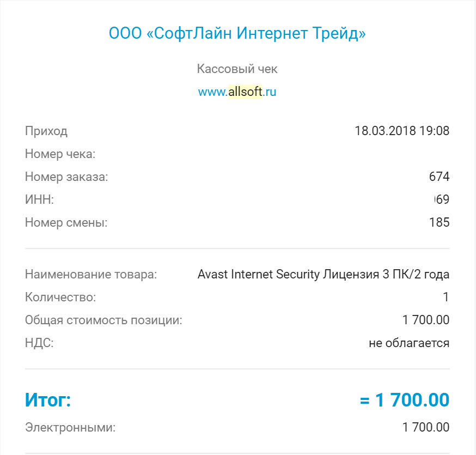
Task: Click the ИНН label
Action: (x=39, y=199)
